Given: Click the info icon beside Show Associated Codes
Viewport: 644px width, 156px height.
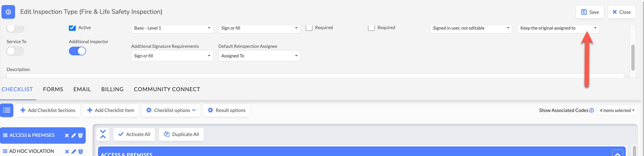Looking at the screenshot, I should click(x=591, y=110).
